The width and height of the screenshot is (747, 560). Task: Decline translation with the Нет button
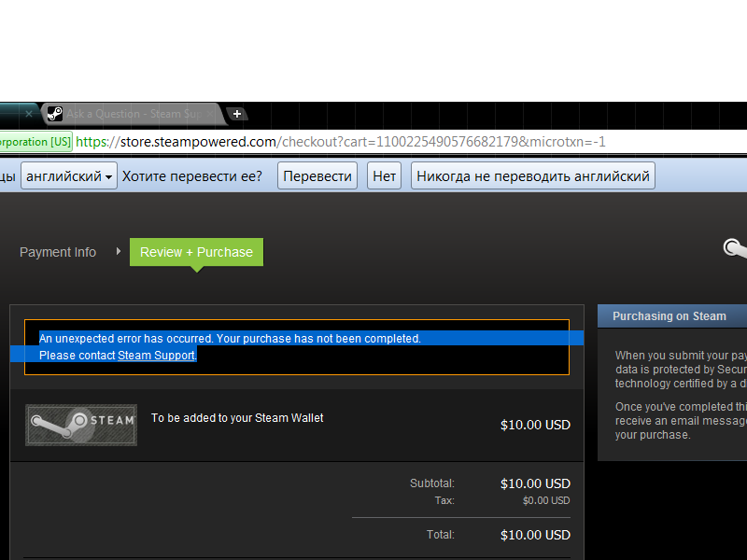pos(384,176)
